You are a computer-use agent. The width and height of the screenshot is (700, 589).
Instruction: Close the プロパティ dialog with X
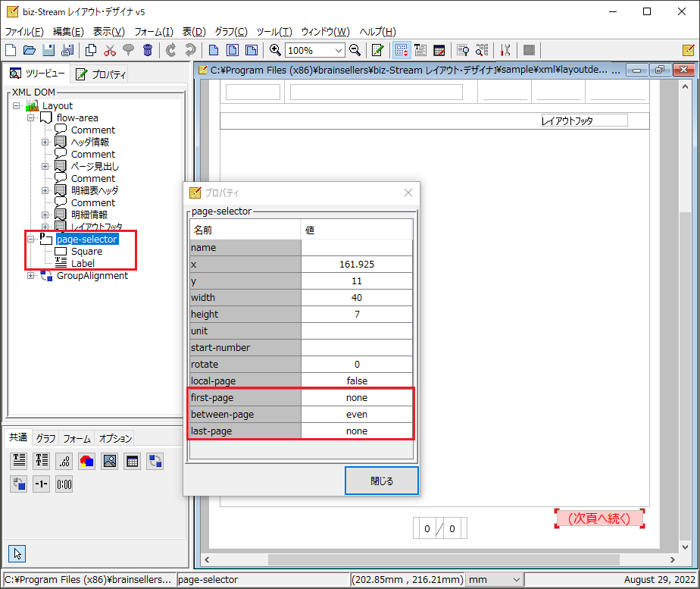[408, 193]
